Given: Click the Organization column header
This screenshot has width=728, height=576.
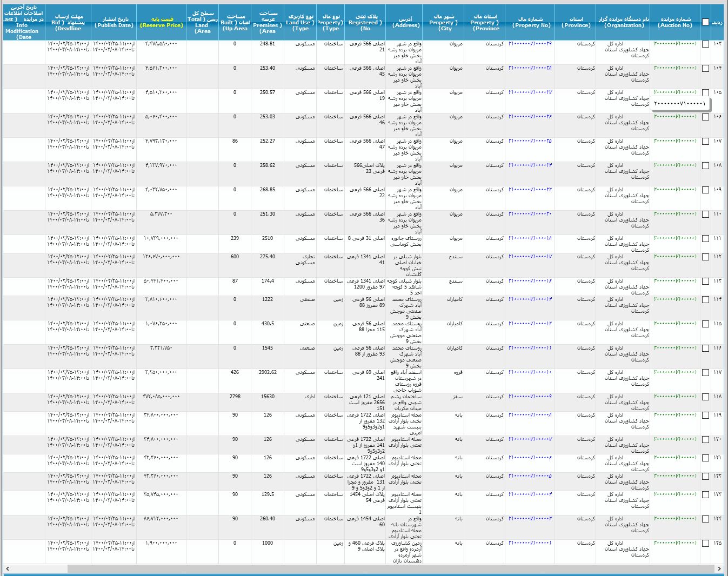Looking at the screenshot, I should [624, 22].
